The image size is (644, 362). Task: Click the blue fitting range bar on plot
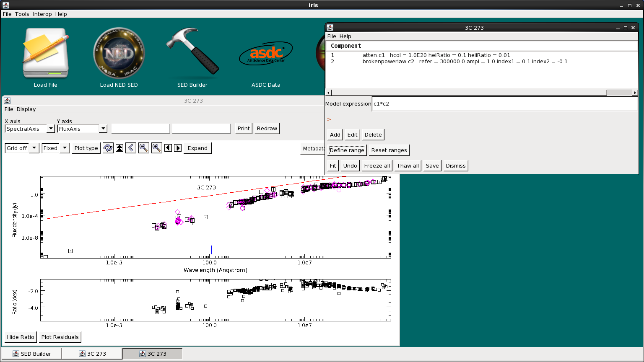click(300, 250)
